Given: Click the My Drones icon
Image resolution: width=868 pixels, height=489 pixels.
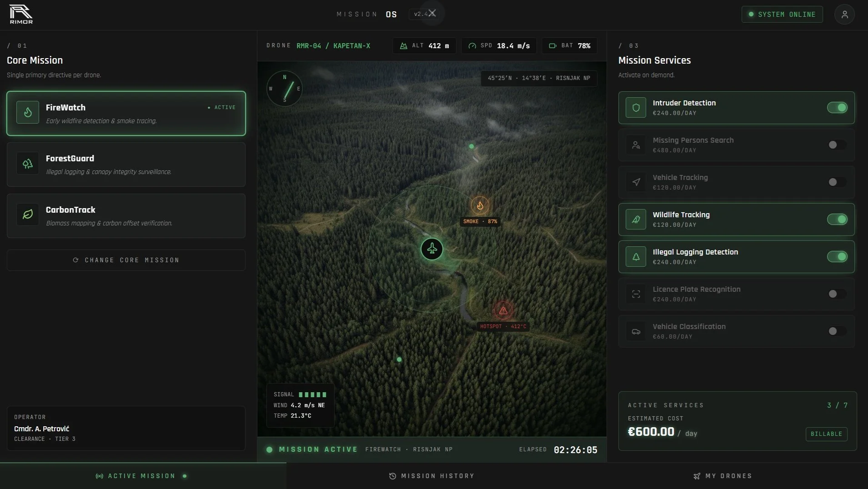Looking at the screenshot, I should [697, 476].
